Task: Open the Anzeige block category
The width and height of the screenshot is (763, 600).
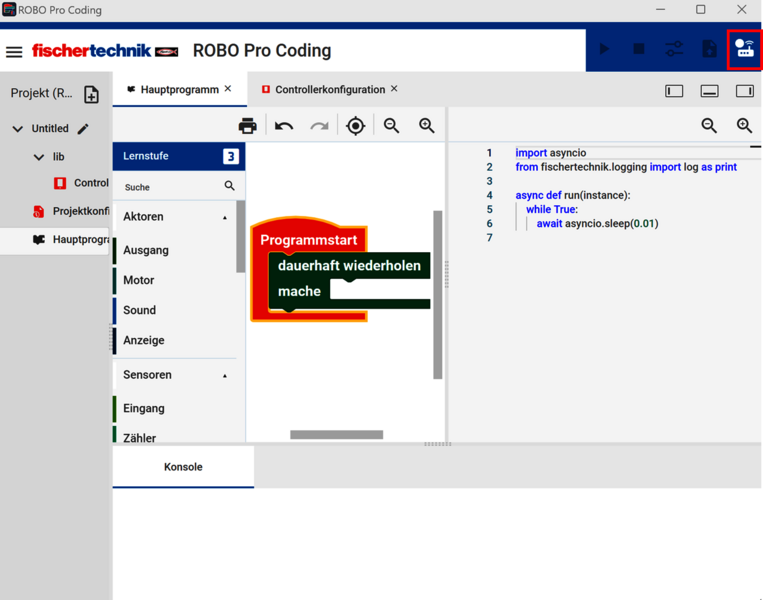Action: click(x=174, y=340)
